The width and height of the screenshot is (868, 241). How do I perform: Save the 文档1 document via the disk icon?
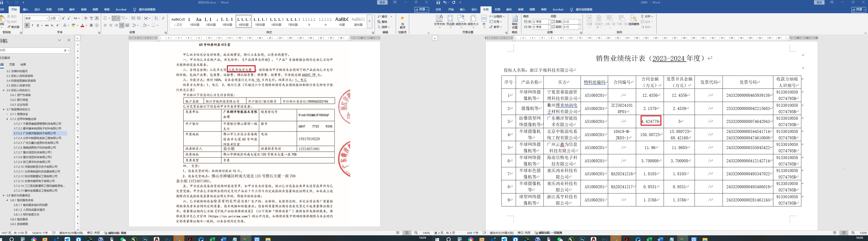coord(438,2)
